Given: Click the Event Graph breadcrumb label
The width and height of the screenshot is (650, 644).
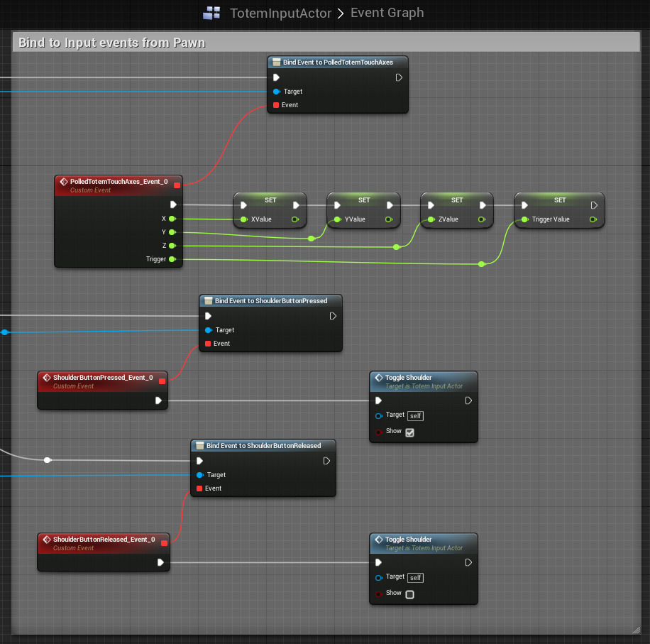Looking at the screenshot, I should [387, 13].
